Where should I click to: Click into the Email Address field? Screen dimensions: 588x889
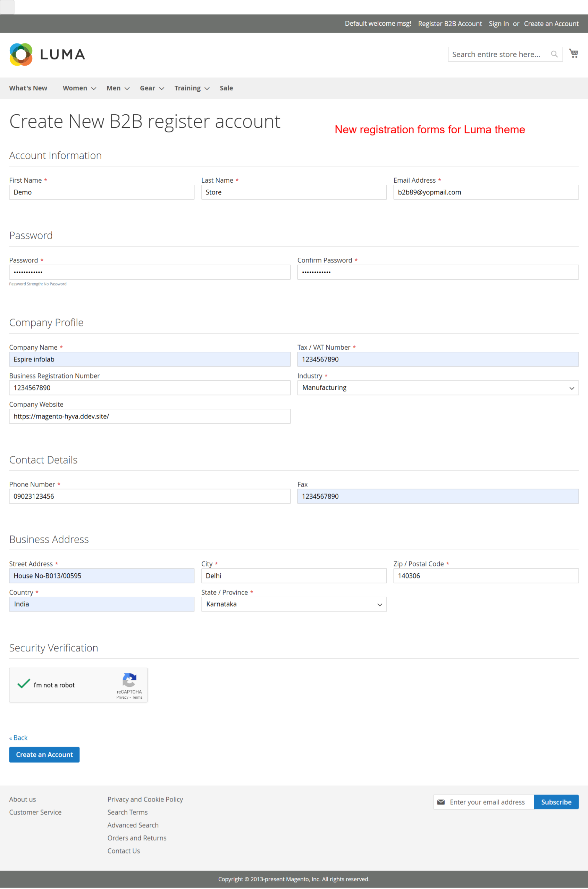486,192
